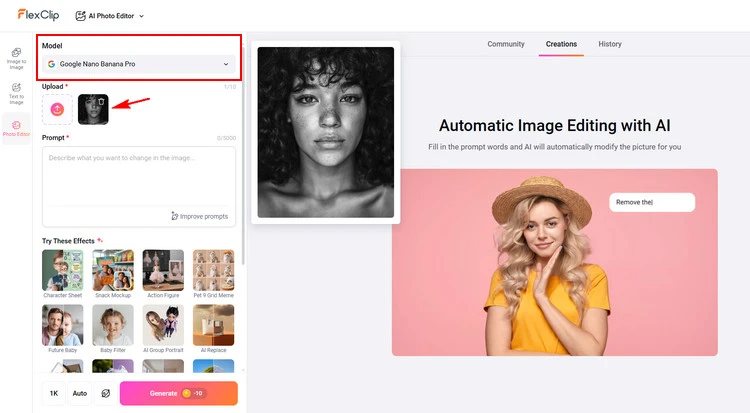Choose the Snack Mockup effect

coord(113,274)
